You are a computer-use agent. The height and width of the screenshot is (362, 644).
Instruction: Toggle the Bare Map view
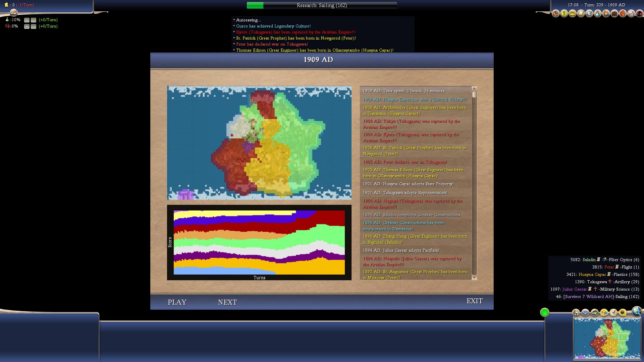[595, 313]
